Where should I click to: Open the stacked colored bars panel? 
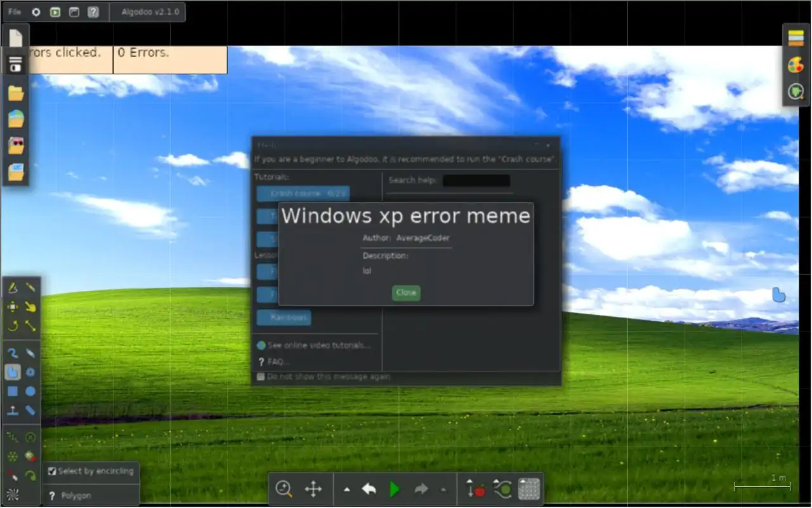point(796,38)
